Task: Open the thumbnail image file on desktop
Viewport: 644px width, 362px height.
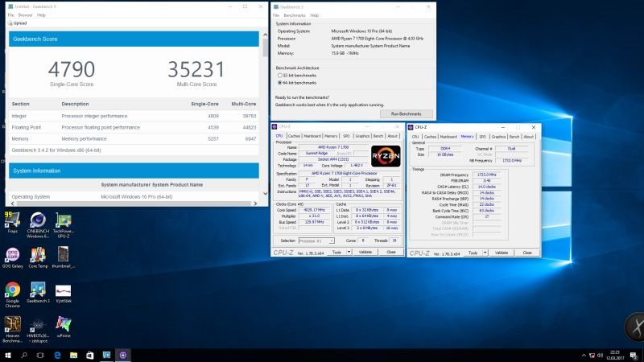Action: (x=64, y=257)
